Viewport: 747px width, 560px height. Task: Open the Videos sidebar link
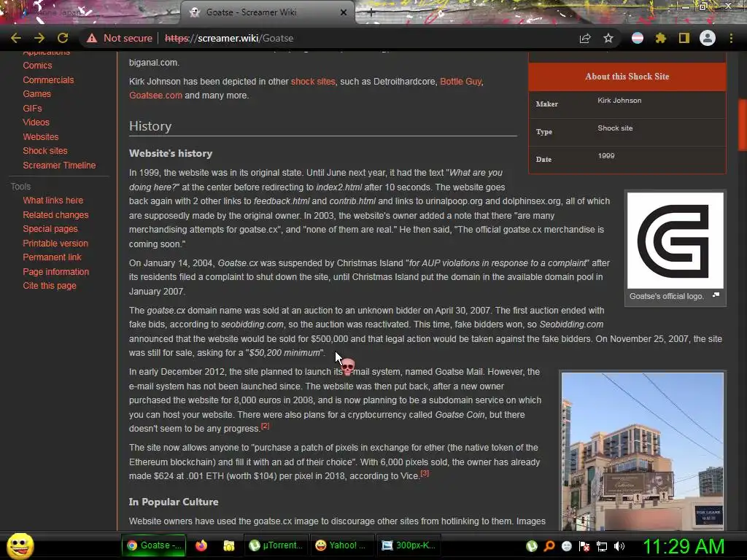[36, 122]
